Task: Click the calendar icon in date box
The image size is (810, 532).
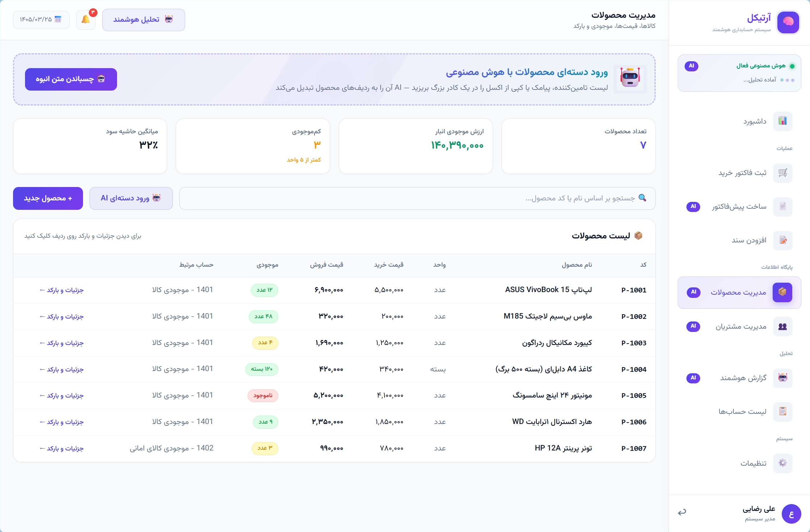Action: [58, 19]
